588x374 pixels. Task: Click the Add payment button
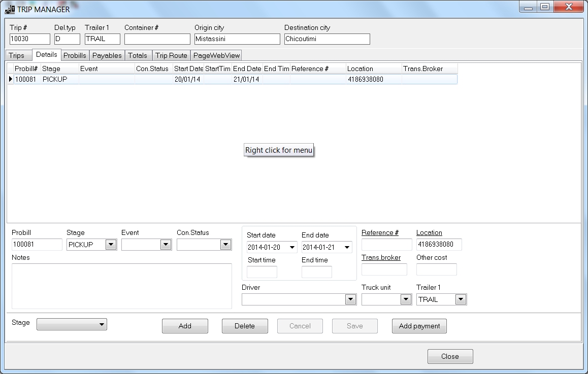tap(419, 326)
